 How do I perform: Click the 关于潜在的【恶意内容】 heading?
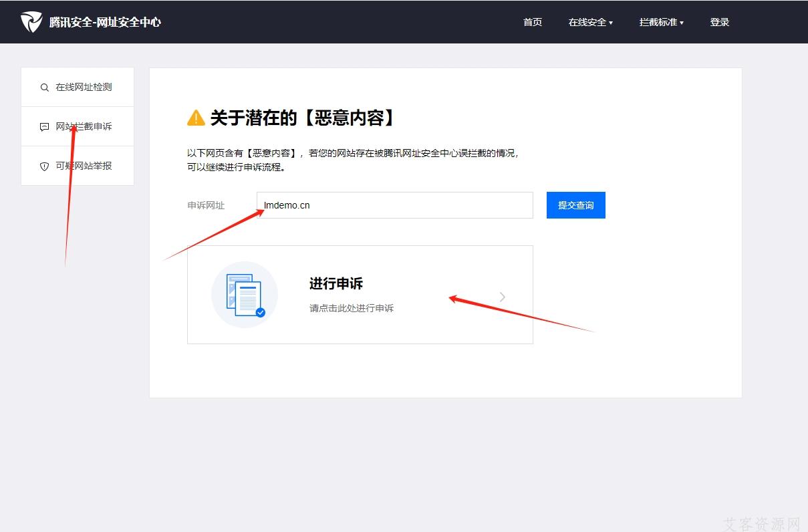tap(303, 118)
